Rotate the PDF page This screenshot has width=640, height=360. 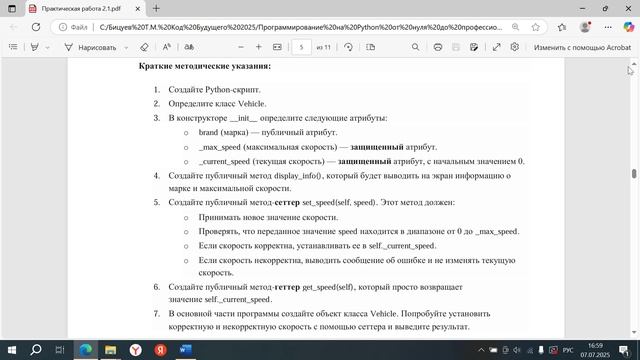tap(348, 47)
